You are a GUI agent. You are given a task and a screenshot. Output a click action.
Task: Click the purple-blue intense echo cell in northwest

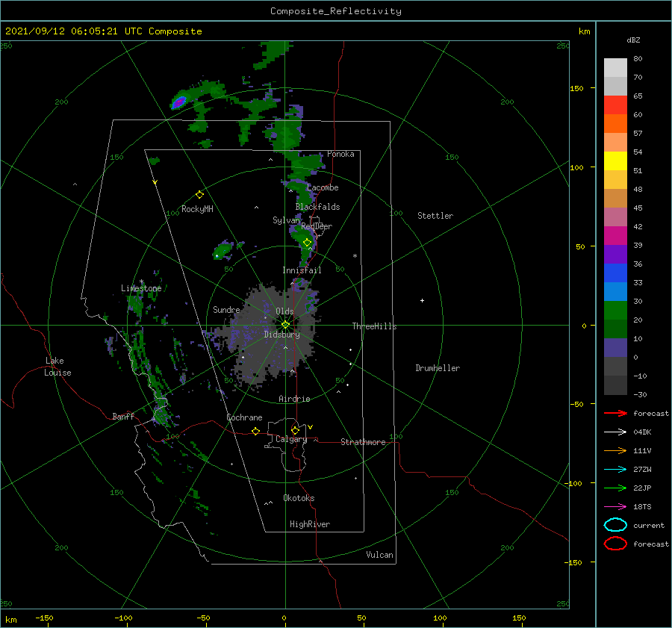tap(178, 102)
